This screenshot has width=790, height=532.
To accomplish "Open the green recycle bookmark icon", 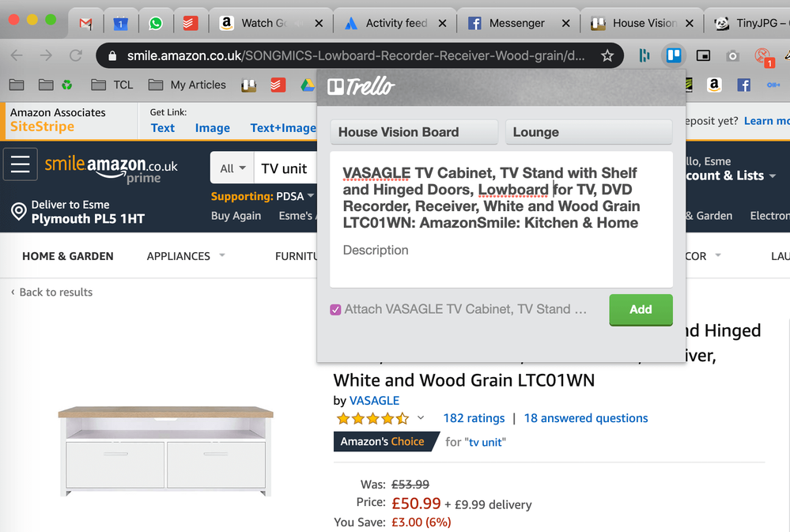I will pos(67,85).
